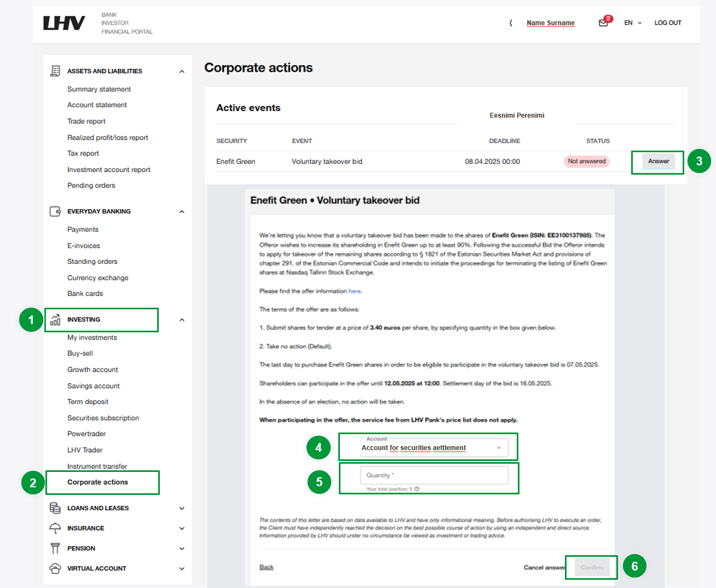Open Bank cards

point(85,293)
